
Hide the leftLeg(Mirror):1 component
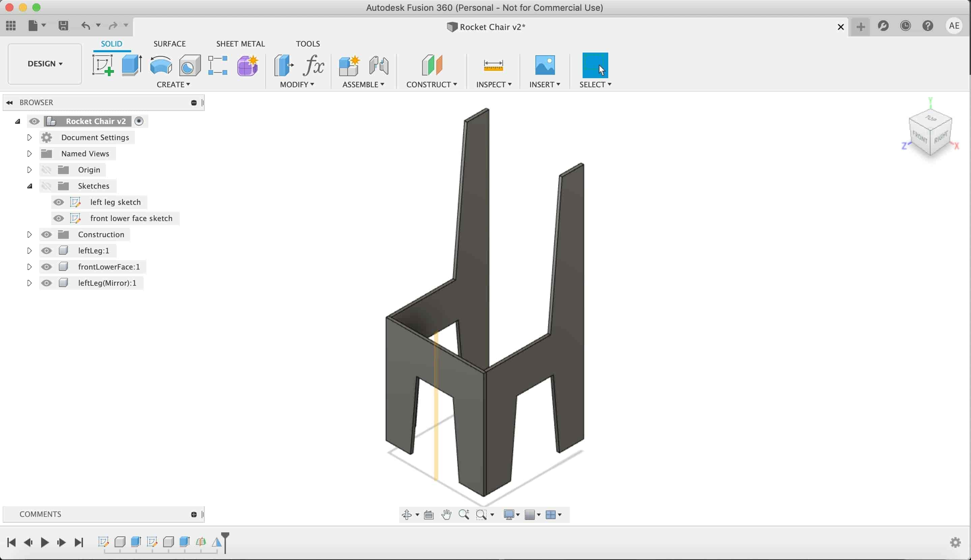point(47,283)
